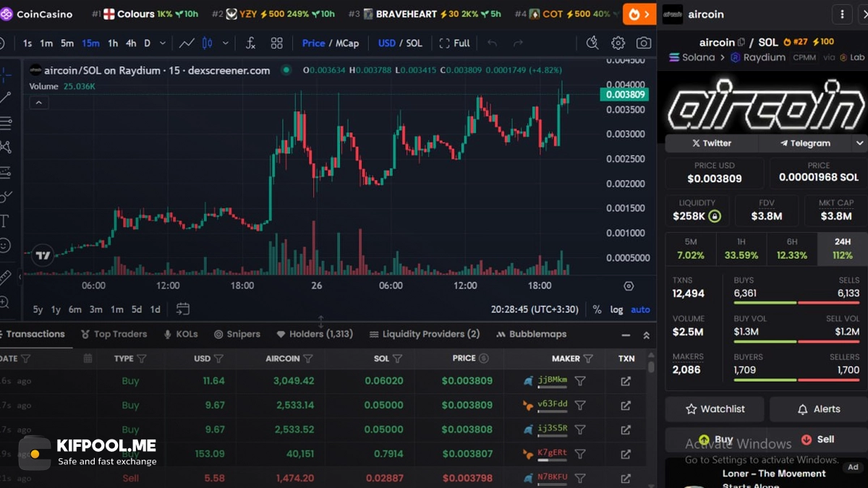Collapse the volume indicator legend
868x488 pixels.
[x=39, y=103]
